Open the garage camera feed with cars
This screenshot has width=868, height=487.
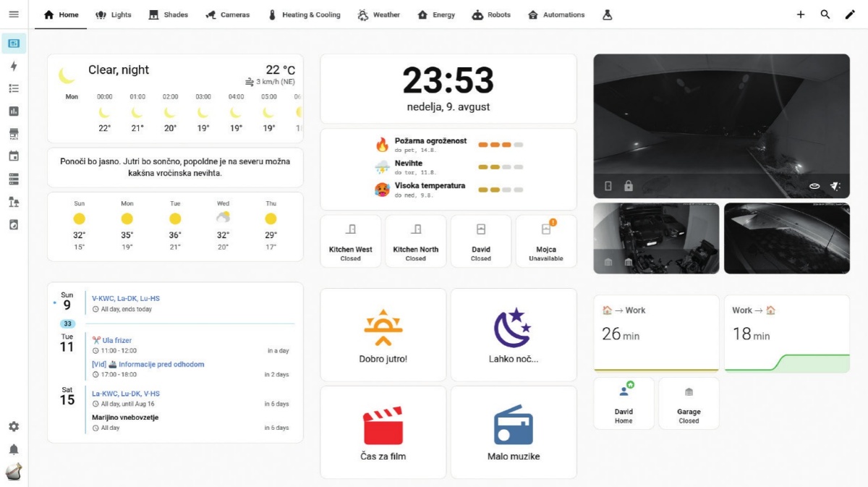pyautogui.click(x=656, y=238)
